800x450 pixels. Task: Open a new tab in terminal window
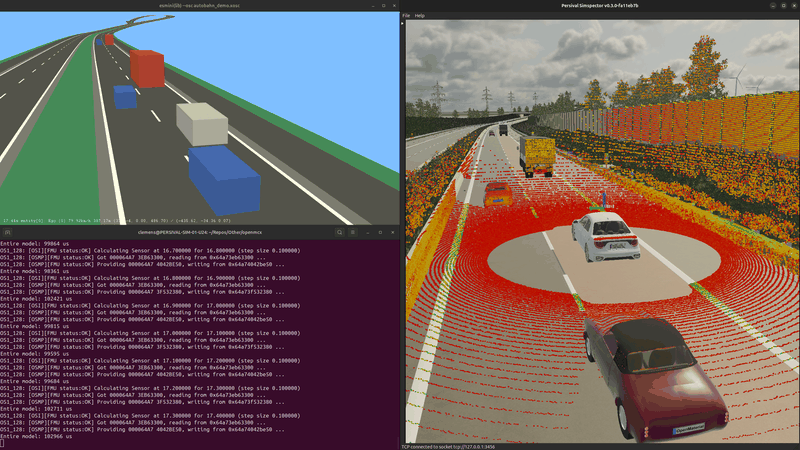pyautogui.click(x=7, y=232)
